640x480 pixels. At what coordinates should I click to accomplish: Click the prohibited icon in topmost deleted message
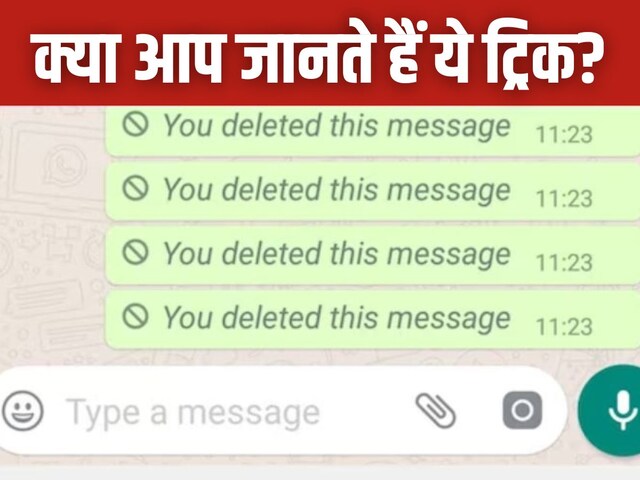135,124
